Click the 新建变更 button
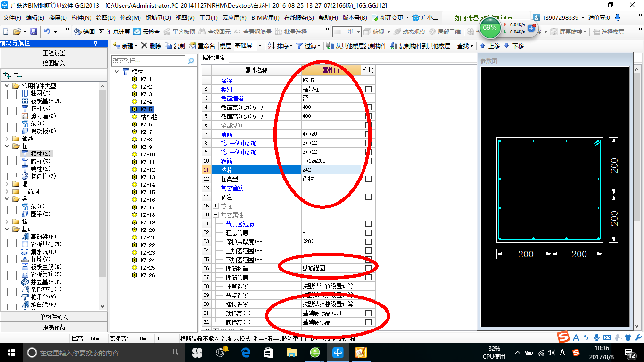This screenshot has height=362, width=644. (390, 17)
